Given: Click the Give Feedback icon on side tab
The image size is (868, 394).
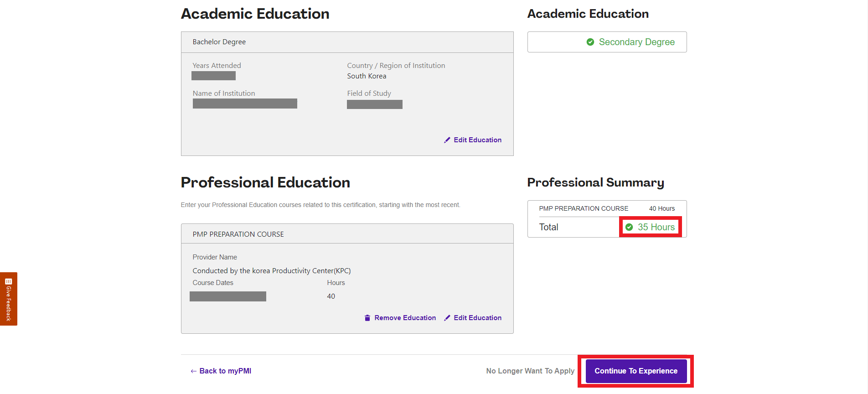Looking at the screenshot, I should (8, 281).
